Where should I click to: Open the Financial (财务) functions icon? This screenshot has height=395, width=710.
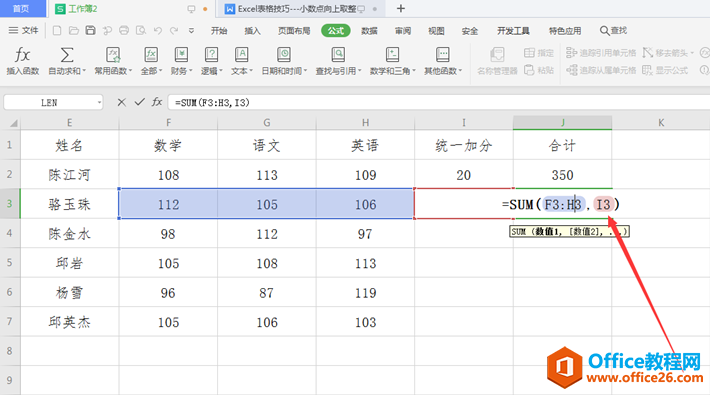point(181,55)
